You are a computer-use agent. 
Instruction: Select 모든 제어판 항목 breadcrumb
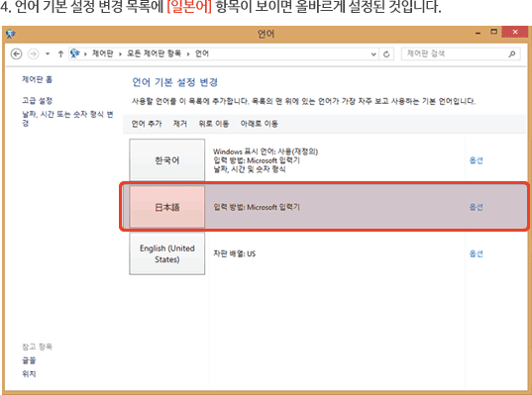pos(154,53)
